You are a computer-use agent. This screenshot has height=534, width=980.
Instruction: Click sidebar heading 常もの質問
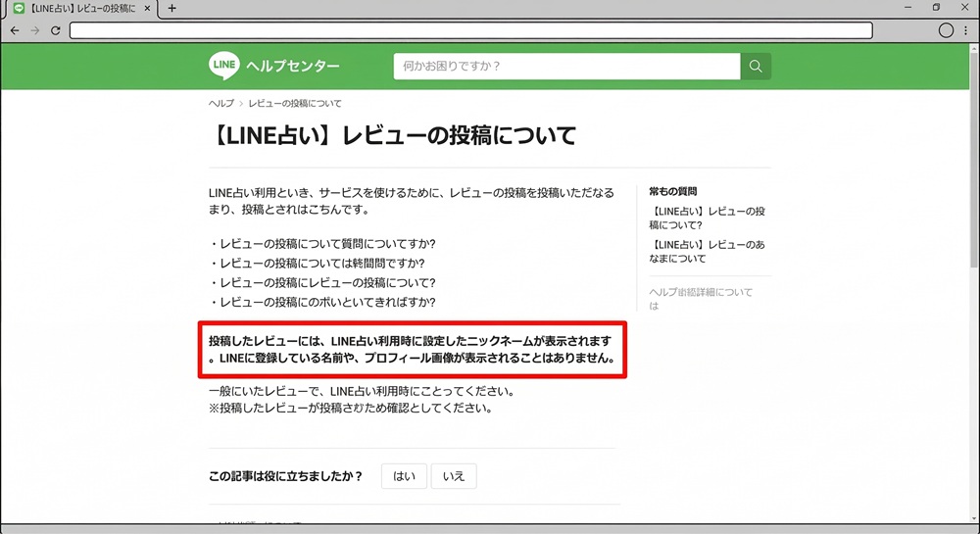pyautogui.click(x=672, y=191)
